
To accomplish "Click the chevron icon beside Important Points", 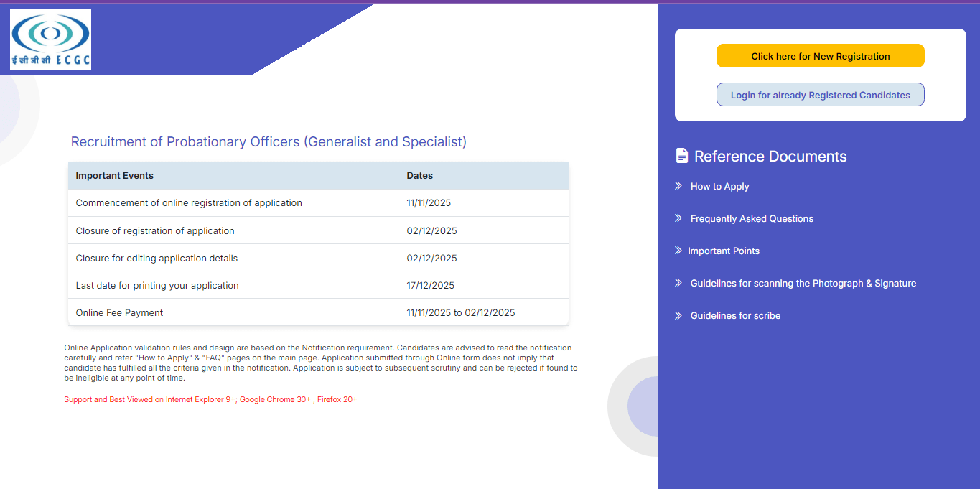I will coord(678,251).
